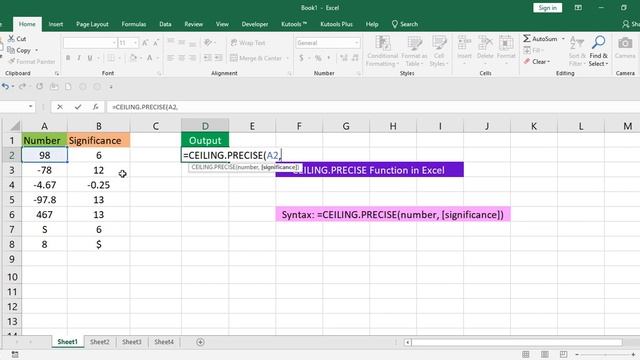Open the Name Box dropdown arrow
The width and height of the screenshot is (640, 360).
tap(30, 107)
